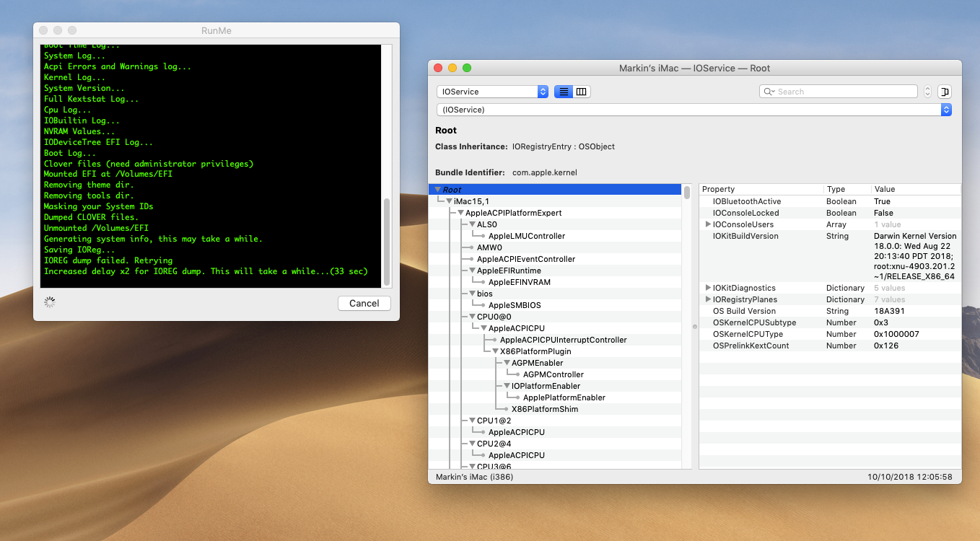Expand the IOKitDiagnostics dictionary property
The width and height of the screenshot is (980, 541).
point(708,288)
